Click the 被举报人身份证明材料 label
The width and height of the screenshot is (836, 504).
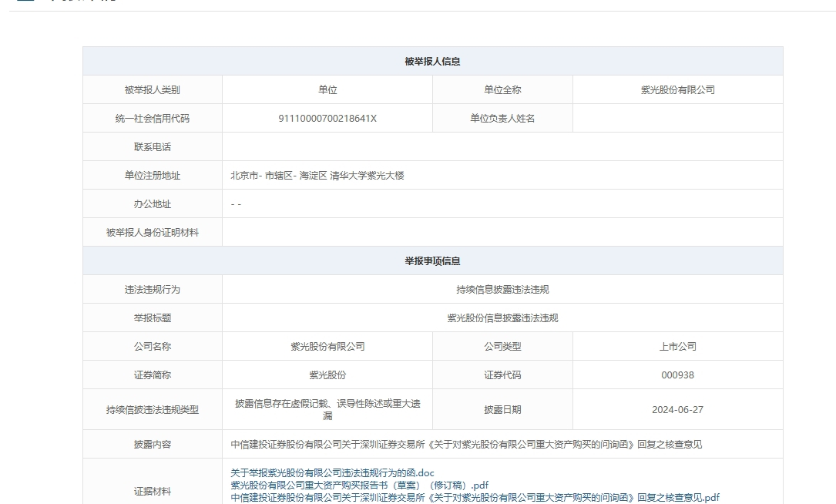point(153,233)
